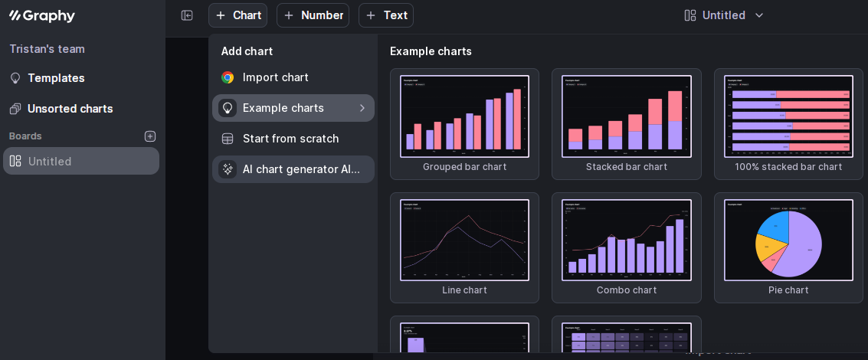The height and width of the screenshot is (360, 868).
Task: Collapse the sidebar with the panel icon
Action: (x=187, y=15)
